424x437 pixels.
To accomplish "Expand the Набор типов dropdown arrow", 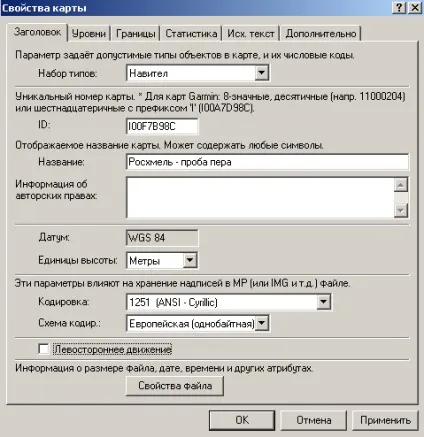I will pos(262,73).
